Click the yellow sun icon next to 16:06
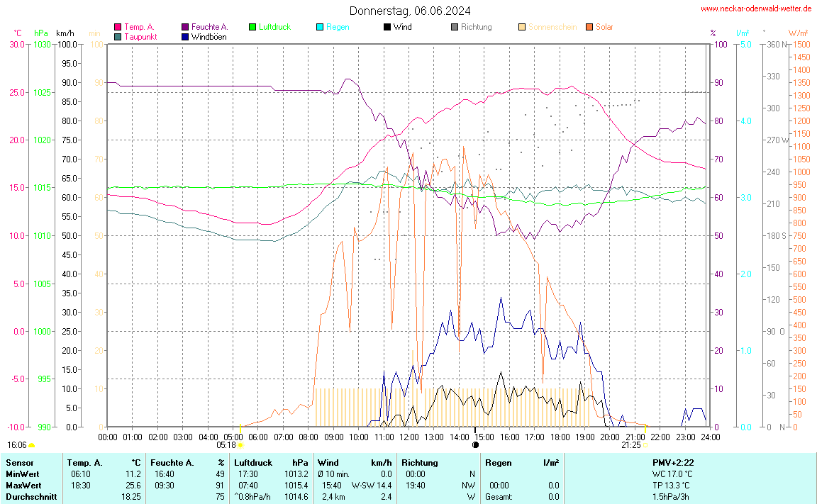Image resolution: width=817 pixels, height=504 pixels. pos(31,445)
